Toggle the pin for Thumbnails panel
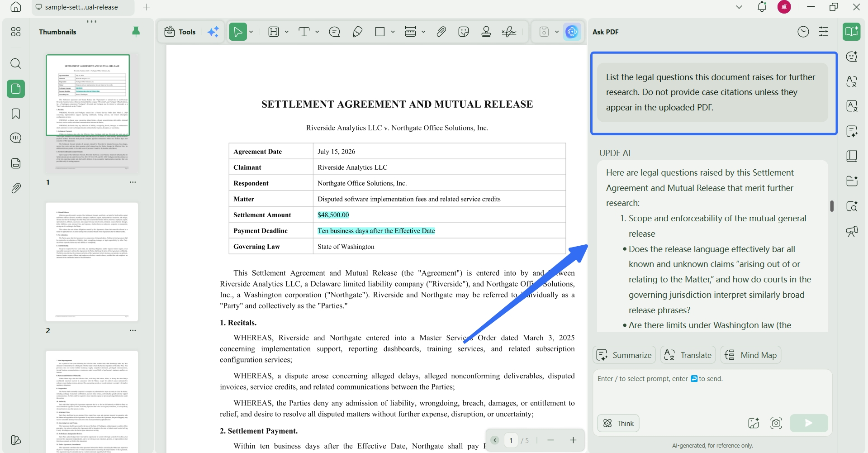 (x=136, y=32)
